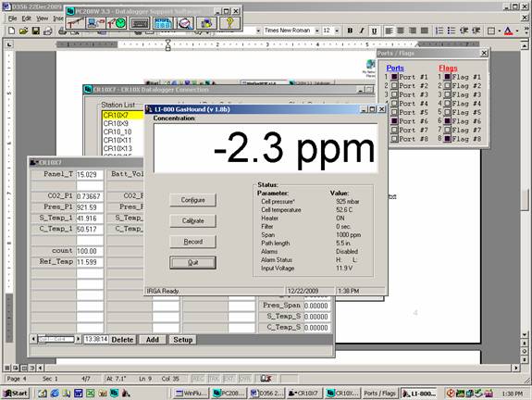Apply Justify alignment in Word toolbar
This screenshot has width=532, height=400.
coord(425,31)
